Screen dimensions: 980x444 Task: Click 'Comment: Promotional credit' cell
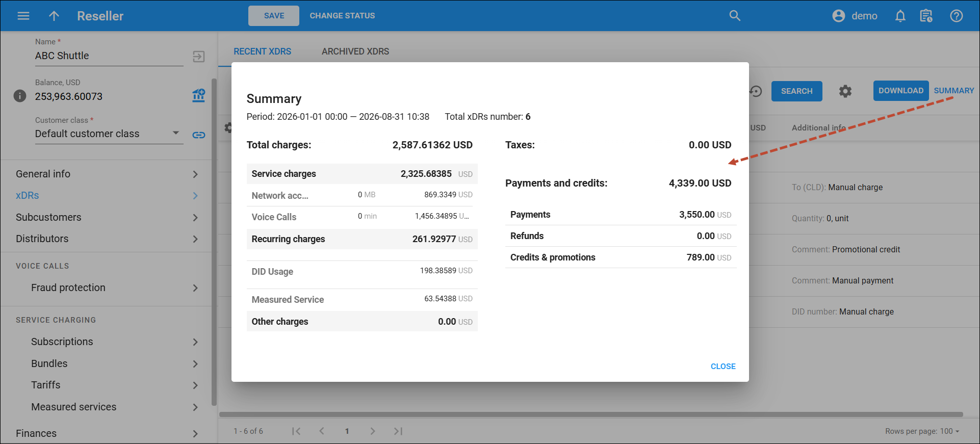(x=846, y=250)
